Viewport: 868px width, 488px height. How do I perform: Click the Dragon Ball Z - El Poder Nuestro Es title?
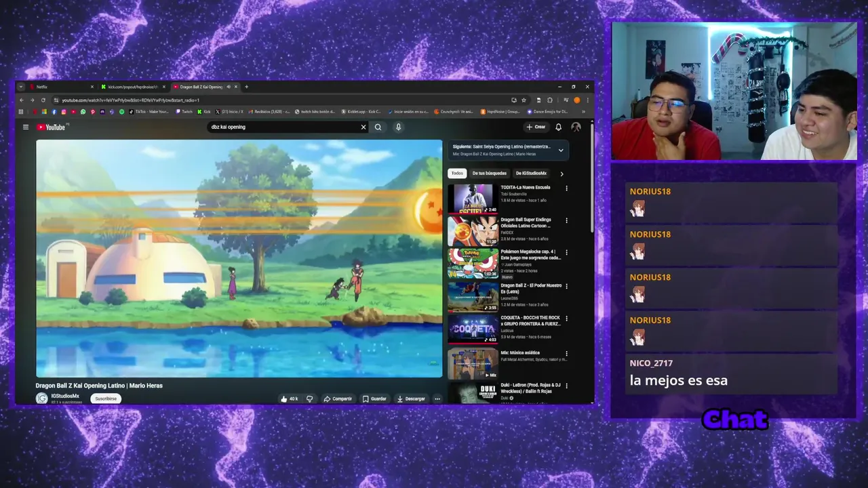pos(531,289)
